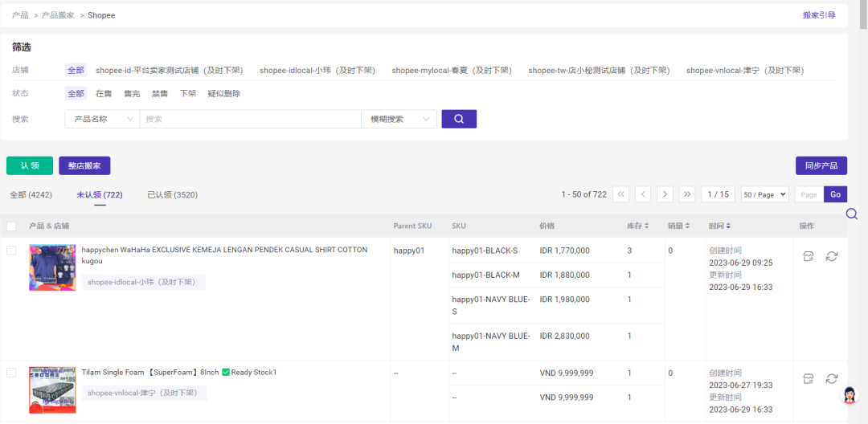Go to next page arrow in pagination

[x=665, y=194]
